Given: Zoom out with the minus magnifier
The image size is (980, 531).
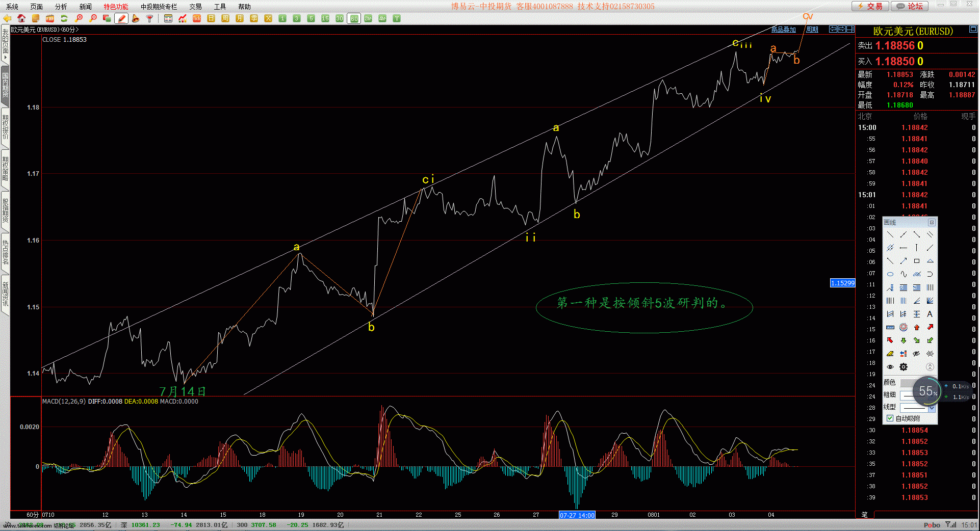Looking at the screenshot, I should point(93,18).
